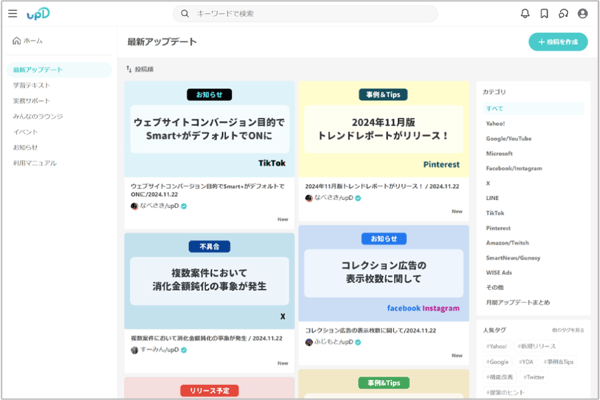Open 月間アップデートまとめ category
Viewport: 600px width, 400px height.
pyautogui.click(x=518, y=302)
